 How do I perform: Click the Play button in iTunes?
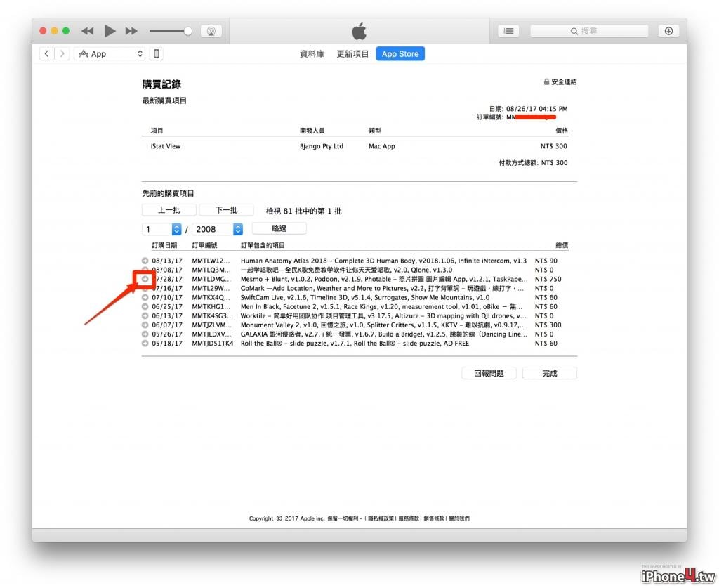(x=110, y=31)
